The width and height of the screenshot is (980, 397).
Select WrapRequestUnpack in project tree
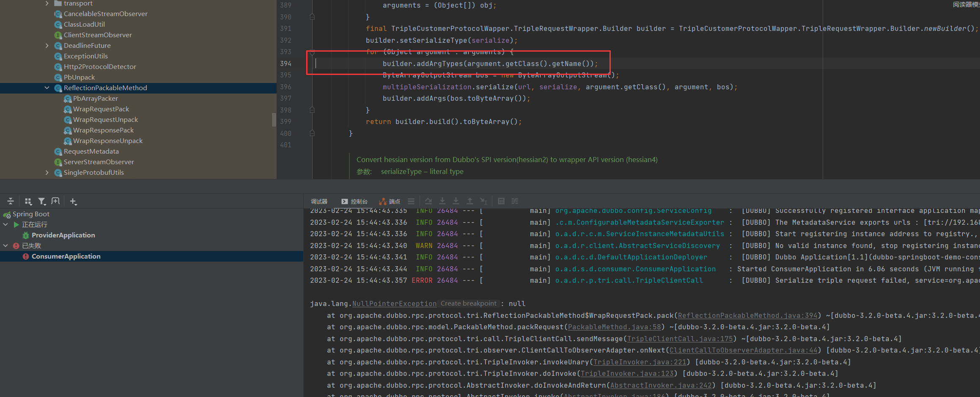click(x=105, y=120)
